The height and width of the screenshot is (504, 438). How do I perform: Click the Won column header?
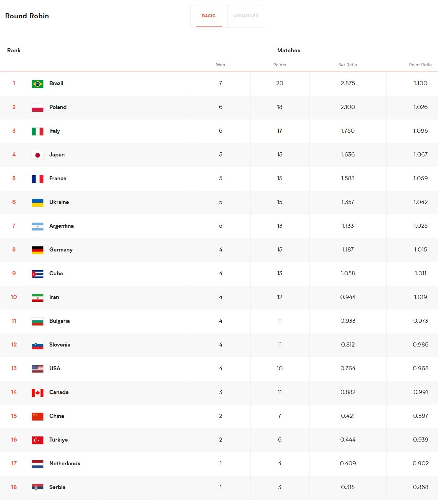coord(220,65)
